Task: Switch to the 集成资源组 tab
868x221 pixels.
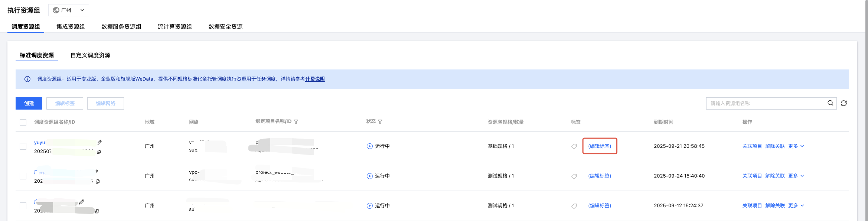Action: [71, 27]
